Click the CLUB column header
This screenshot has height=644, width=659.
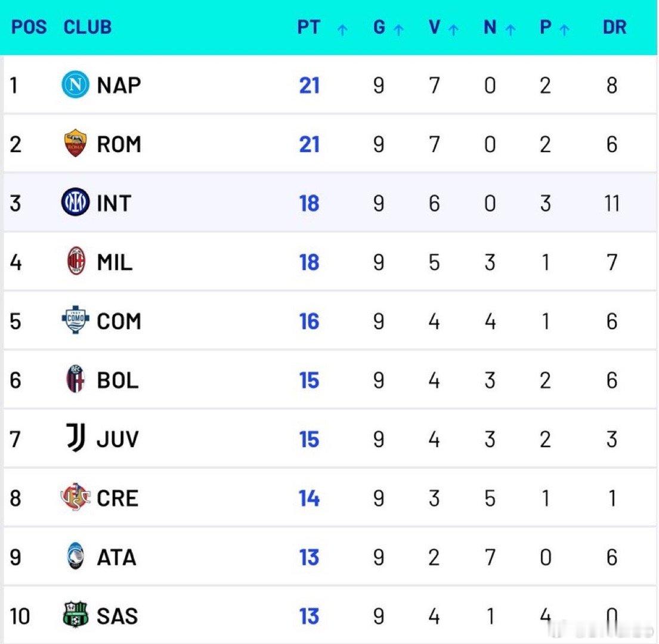pos(88,27)
